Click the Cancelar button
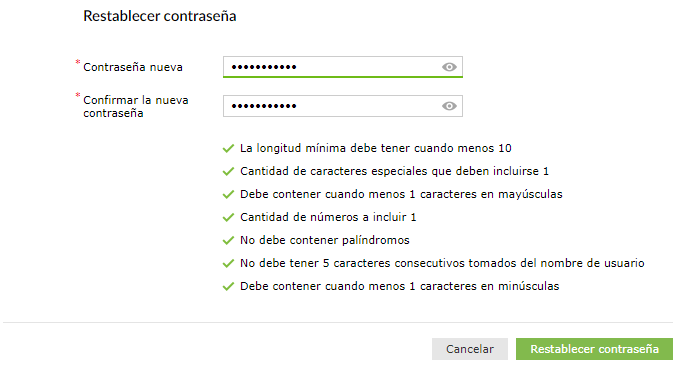 click(470, 349)
